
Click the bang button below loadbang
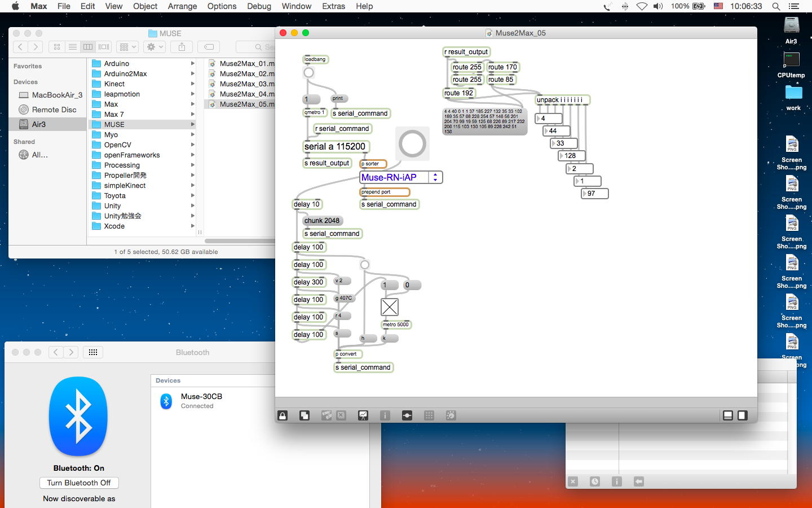click(x=308, y=73)
